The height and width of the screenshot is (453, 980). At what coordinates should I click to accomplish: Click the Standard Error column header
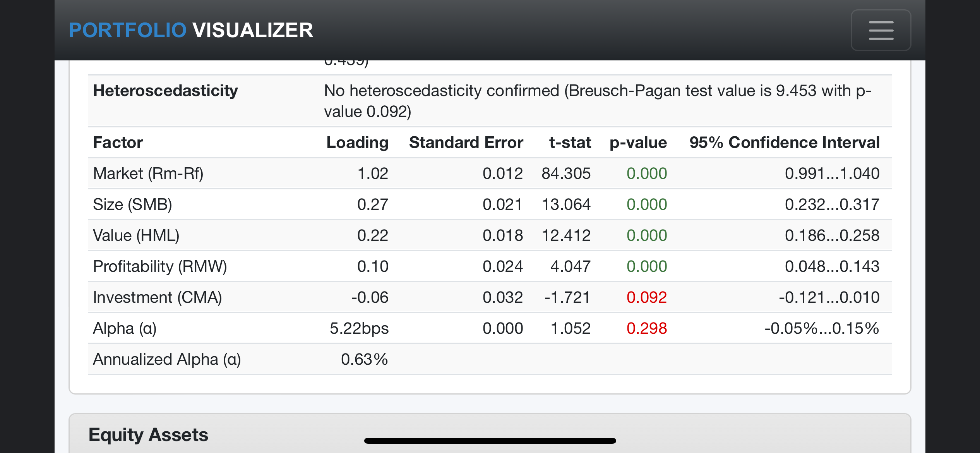[x=466, y=142]
